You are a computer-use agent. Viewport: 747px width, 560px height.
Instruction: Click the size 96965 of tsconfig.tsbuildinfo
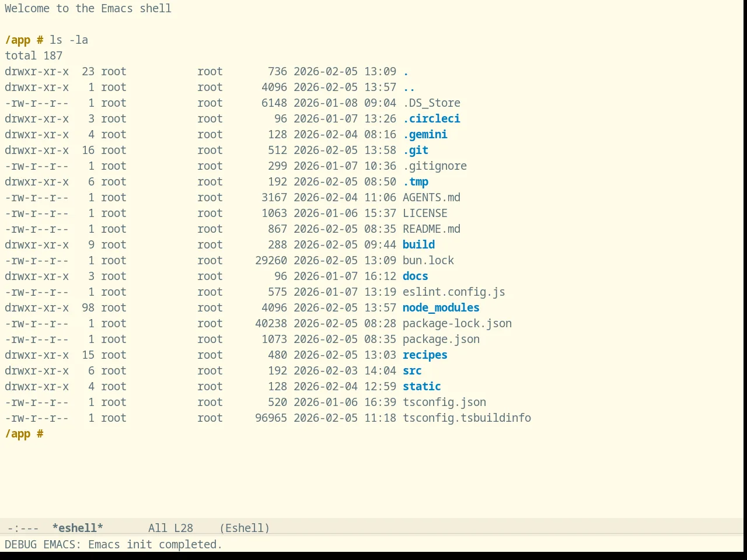coord(271,418)
